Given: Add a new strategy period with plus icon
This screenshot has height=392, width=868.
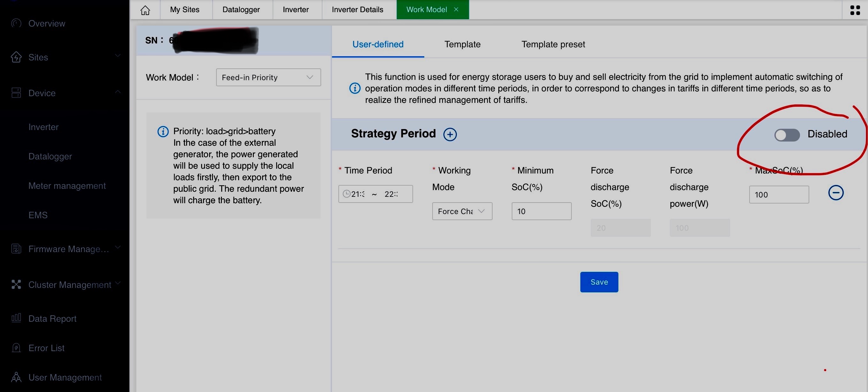Looking at the screenshot, I should pyautogui.click(x=450, y=134).
